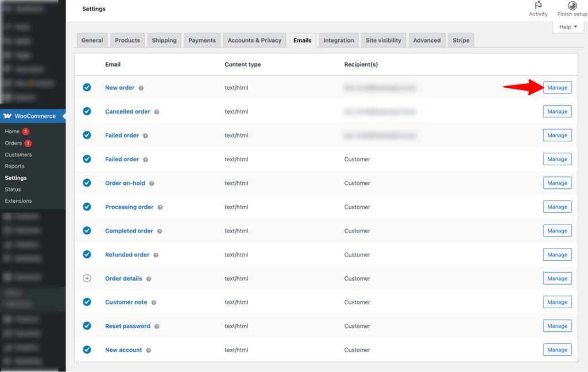Open the Help dropdown
Screen dimensions: 588x372
point(568,26)
